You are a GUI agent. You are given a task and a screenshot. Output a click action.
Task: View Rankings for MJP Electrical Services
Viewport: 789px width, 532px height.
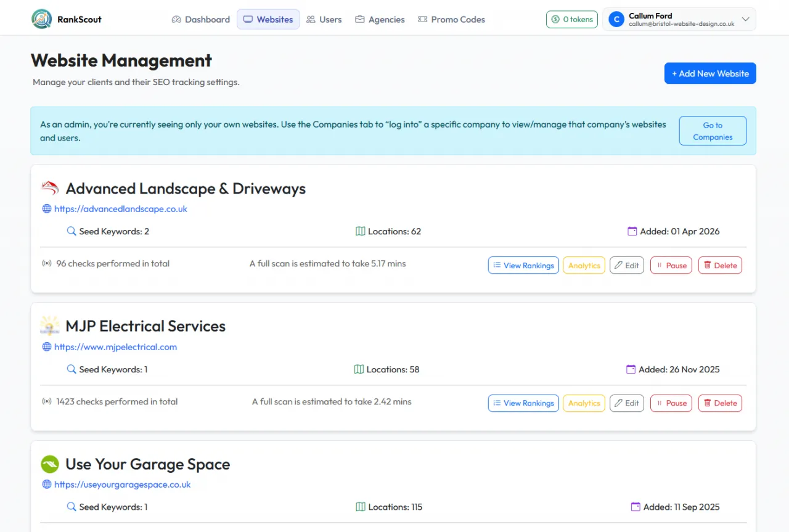523,403
